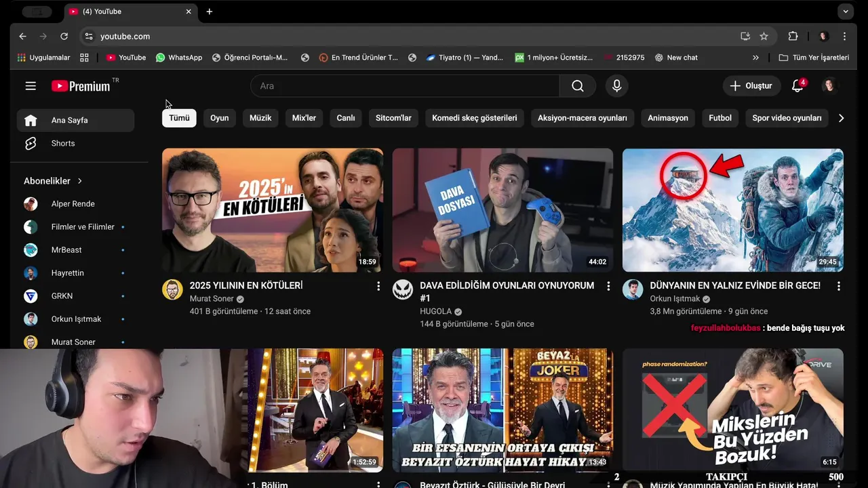Select the Animasyon filter chip
868x488 pixels.
pos(668,118)
